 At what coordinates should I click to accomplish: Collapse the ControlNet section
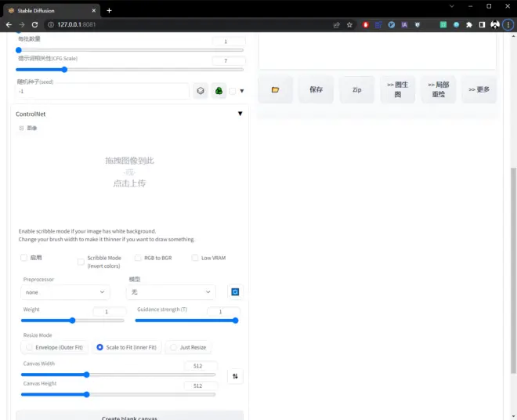click(x=240, y=114)
